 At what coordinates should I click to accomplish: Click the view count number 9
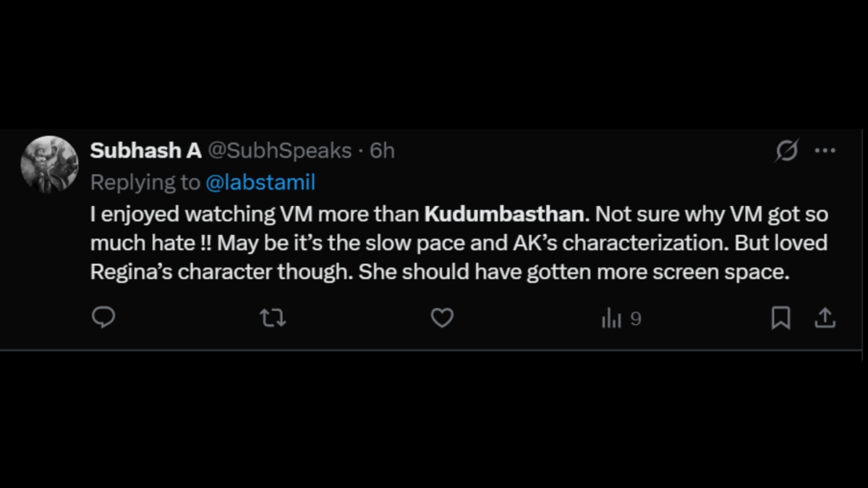(x=636, y=319)
